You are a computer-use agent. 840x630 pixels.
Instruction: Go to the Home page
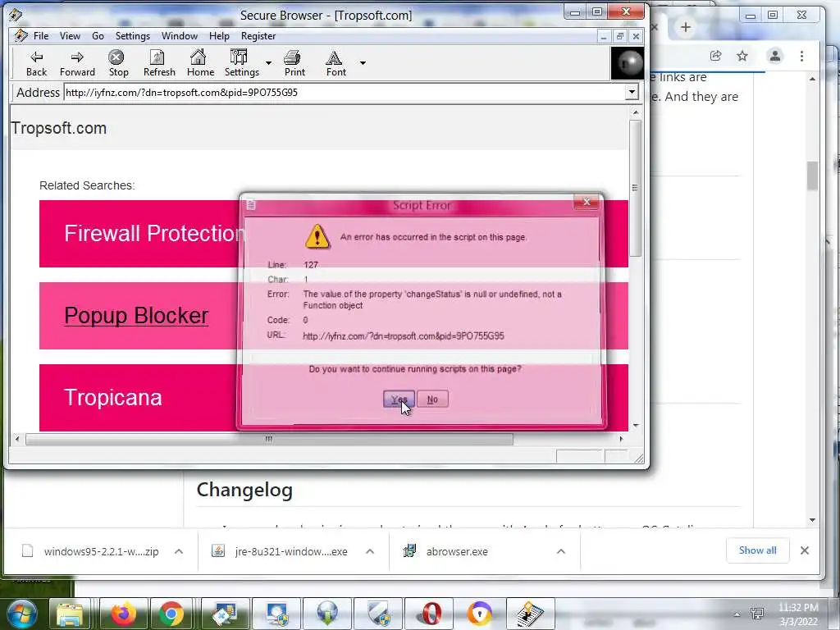[200, 63]
